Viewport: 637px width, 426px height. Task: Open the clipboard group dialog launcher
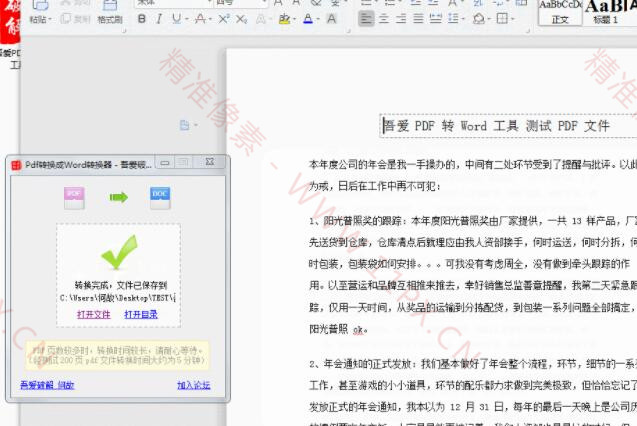(x=124, y=30)
